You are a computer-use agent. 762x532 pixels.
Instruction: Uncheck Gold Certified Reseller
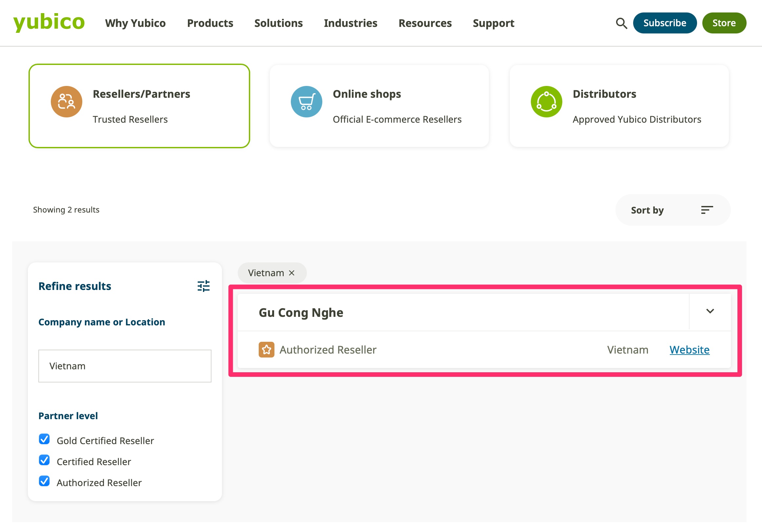(44, 440)
